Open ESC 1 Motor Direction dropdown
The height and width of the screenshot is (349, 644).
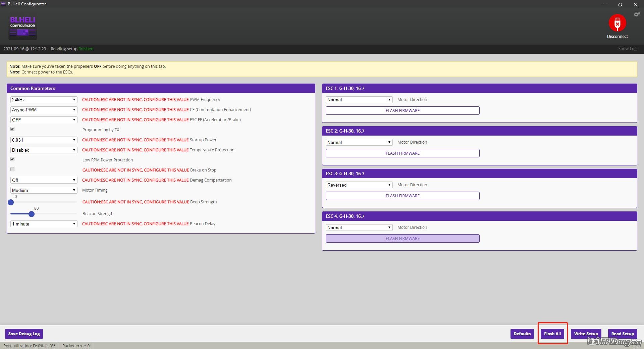(x=359, y=100)
